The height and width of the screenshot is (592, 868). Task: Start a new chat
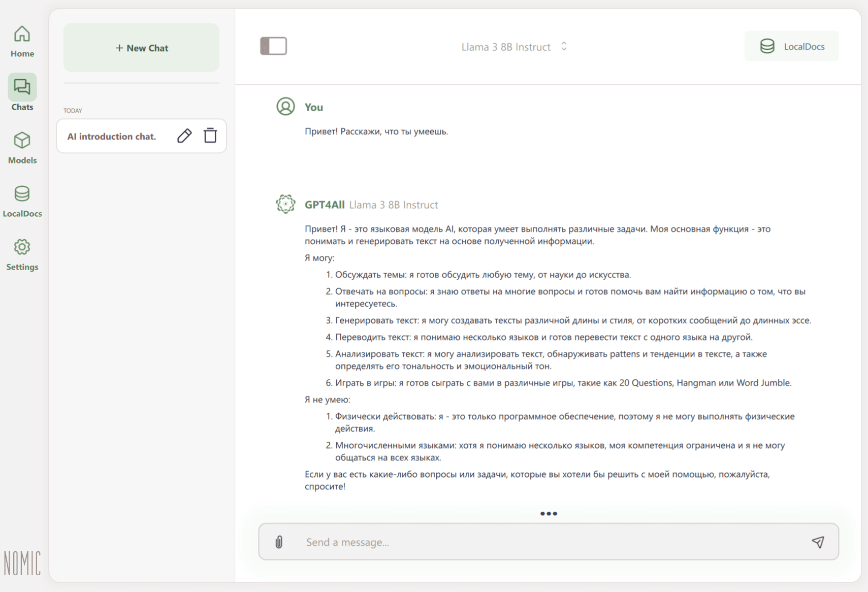(x=142, y=48)
